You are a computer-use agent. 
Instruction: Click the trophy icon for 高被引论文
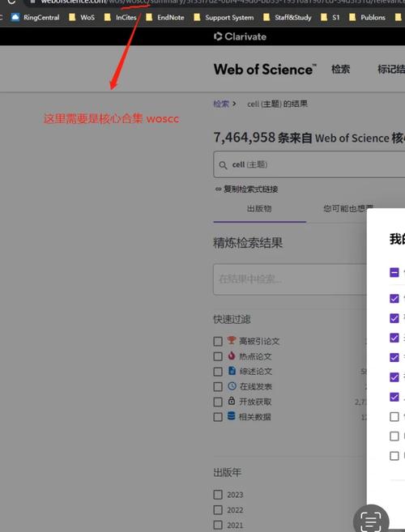pyautogui.click(x=232, y=340)
